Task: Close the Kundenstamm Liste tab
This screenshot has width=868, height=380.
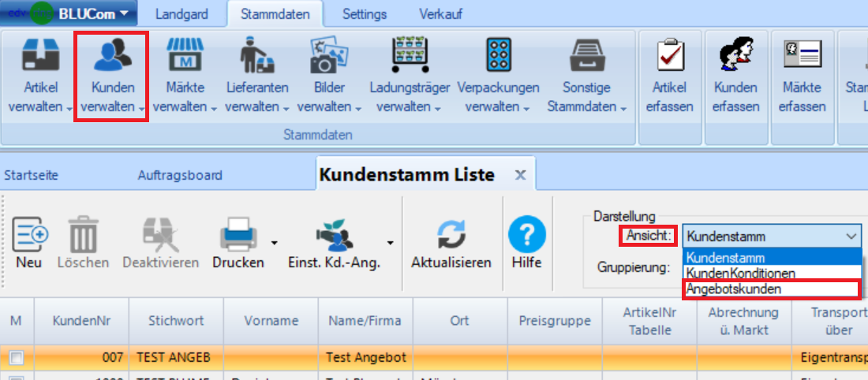Action: coord(520,175)
